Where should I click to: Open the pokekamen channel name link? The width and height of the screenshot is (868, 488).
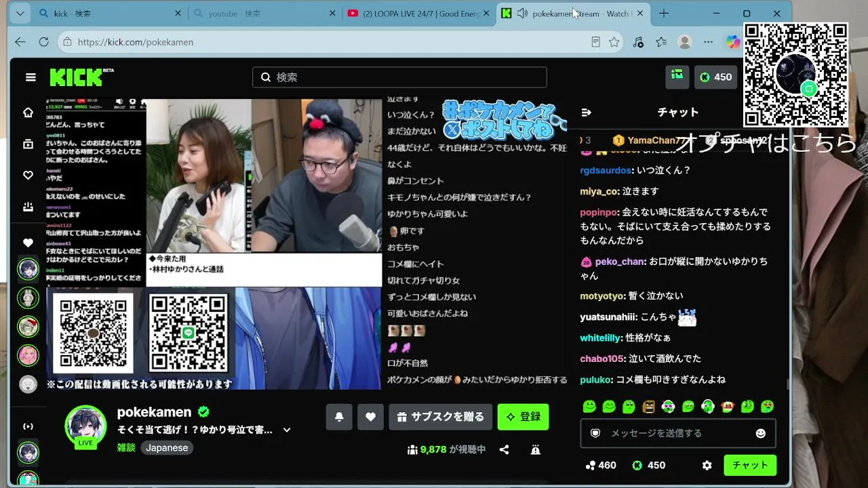[x=155, y=412]
